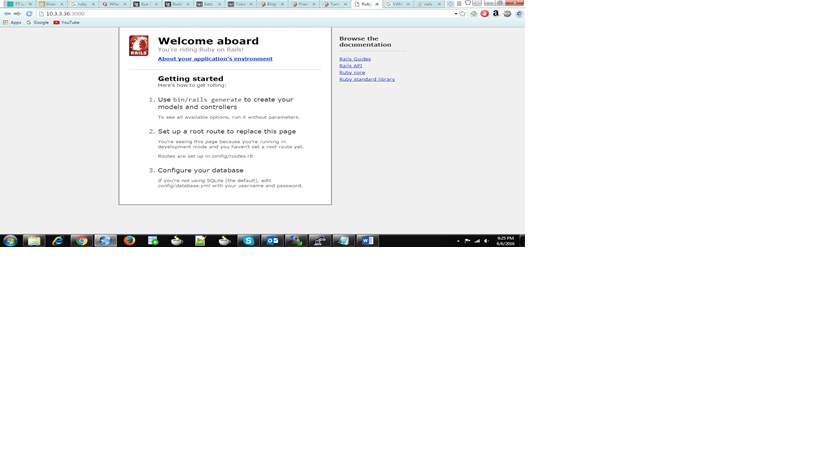Open Microsoft Word from taskbar
The image size is (819, 460).
pos(367,241)
